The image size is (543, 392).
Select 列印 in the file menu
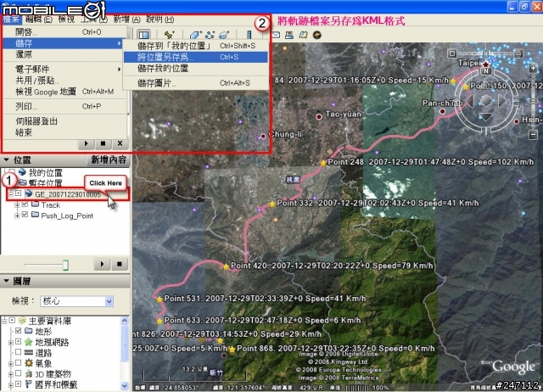tap(64, 106)
